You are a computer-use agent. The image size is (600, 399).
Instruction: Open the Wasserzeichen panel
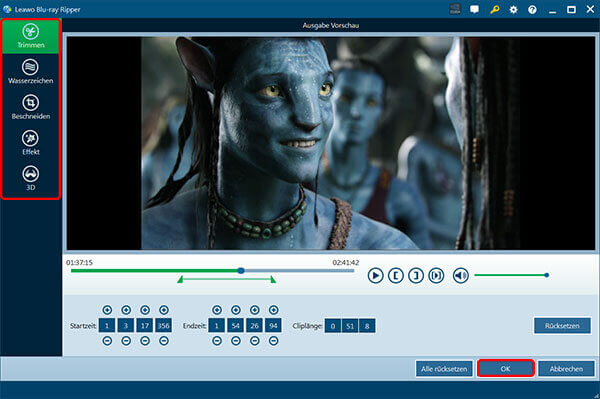31,72
